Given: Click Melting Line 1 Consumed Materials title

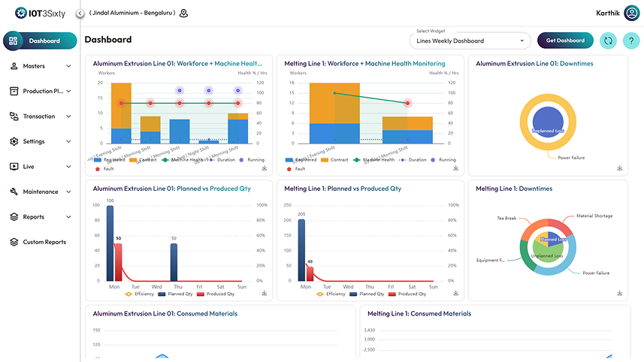Looking at the screenshot, I should 419,314.
